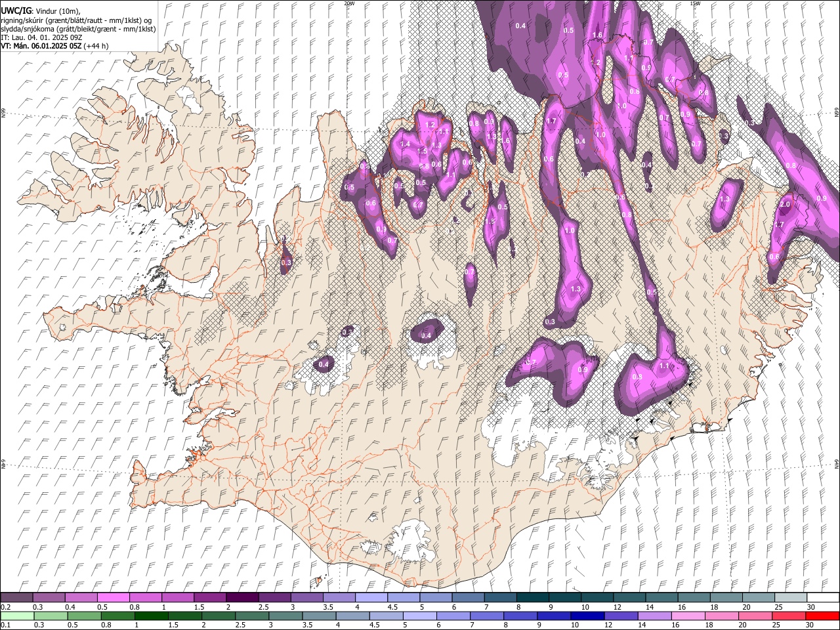Pick the darkest blue 10 swatch in rain legend
The image size is (840, 630).
(x=587, y=616)
